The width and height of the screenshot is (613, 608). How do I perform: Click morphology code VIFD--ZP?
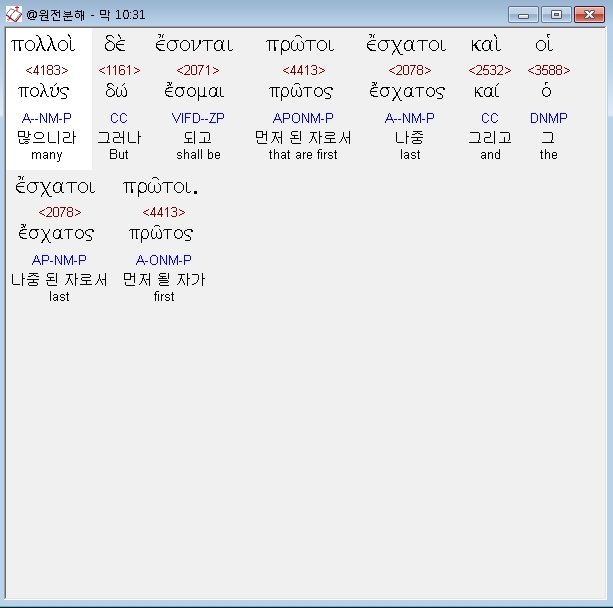pos(198,118)
